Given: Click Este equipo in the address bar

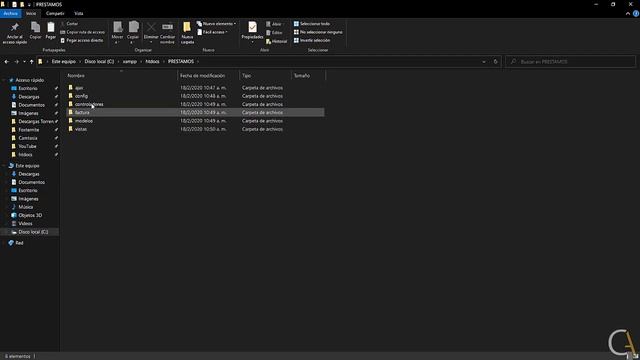Looking at the screenshot, I should pyautogui.click(x=64, y=62).
